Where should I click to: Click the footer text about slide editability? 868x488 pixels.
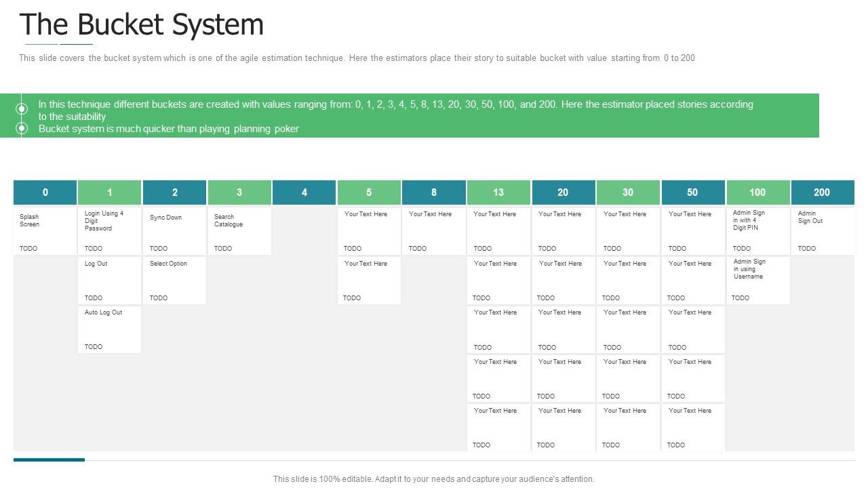pos(433,479)
